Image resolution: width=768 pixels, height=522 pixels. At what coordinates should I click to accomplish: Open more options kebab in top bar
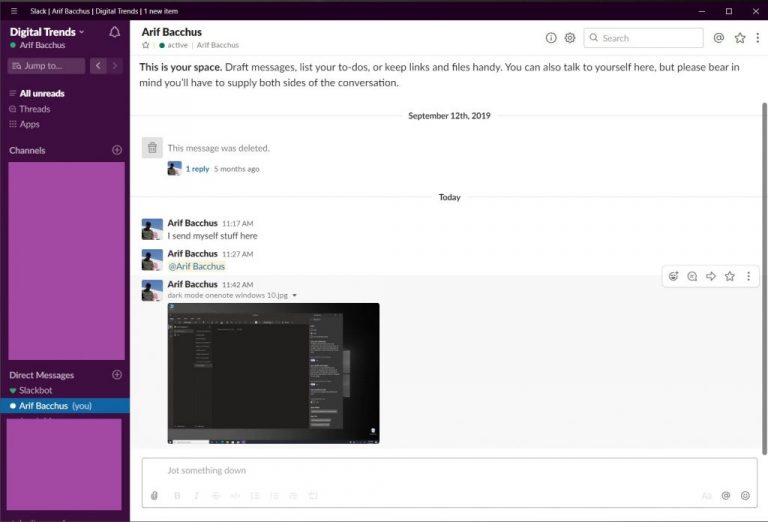758,38
